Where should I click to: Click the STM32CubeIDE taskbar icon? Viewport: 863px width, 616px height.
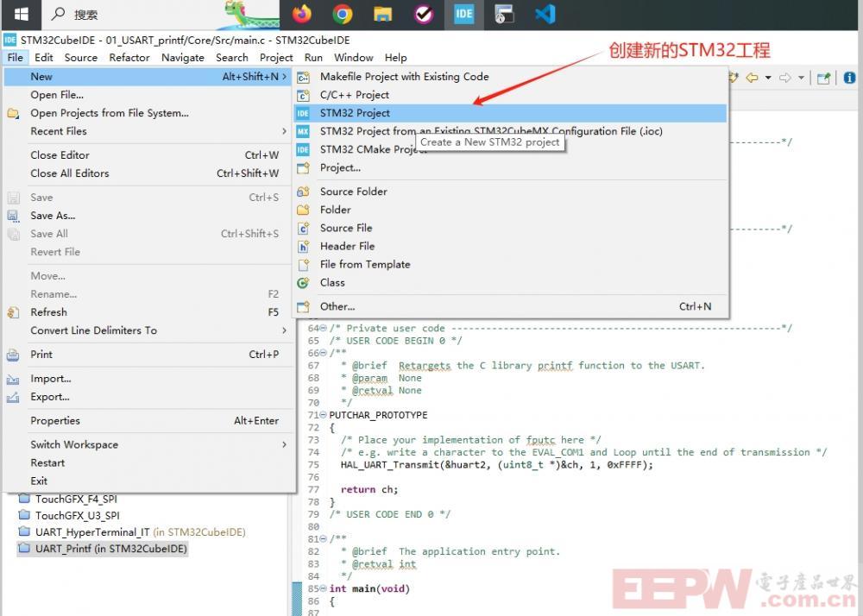tap(463, 14)
